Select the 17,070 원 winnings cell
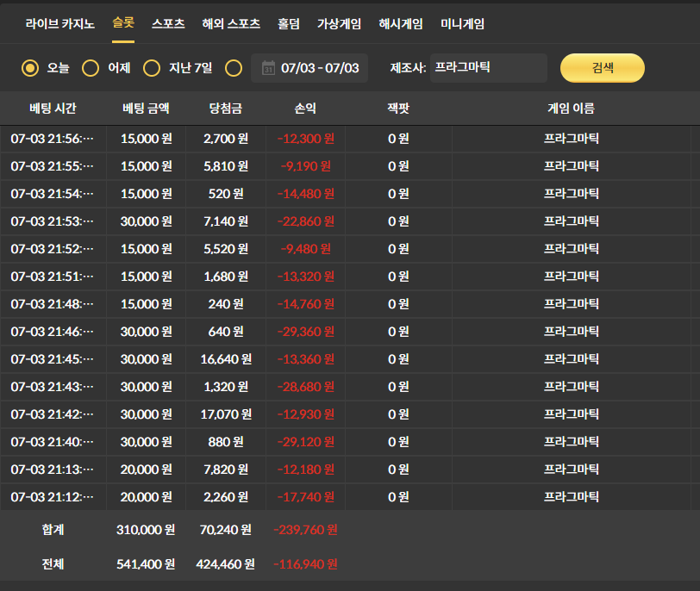700x591 pixels. (226, 415)
